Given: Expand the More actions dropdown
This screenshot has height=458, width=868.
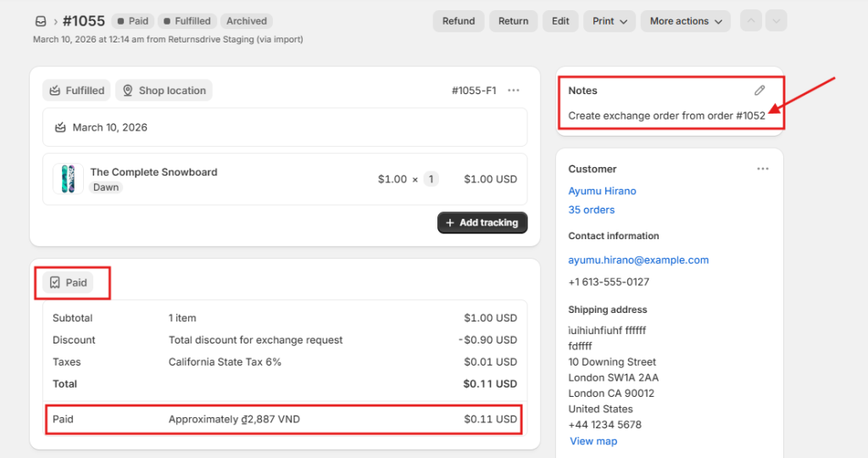Looking at the screenshot, I should pos(686,21).
